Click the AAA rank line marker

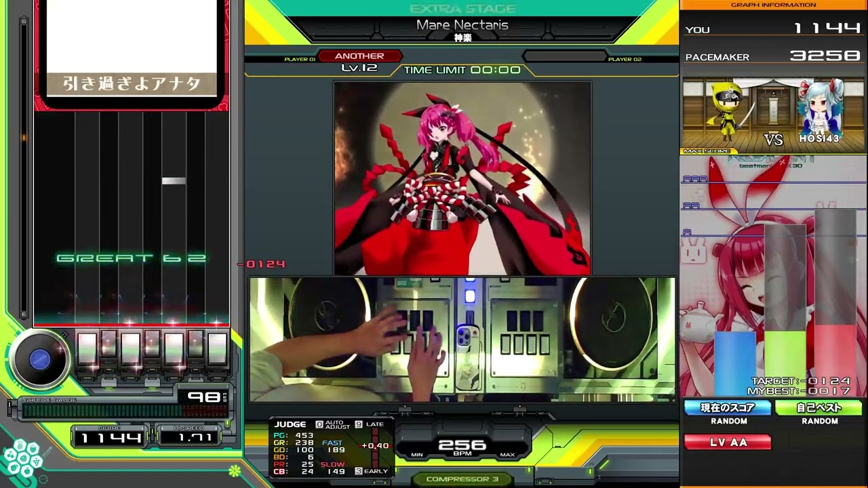(695, 179)
